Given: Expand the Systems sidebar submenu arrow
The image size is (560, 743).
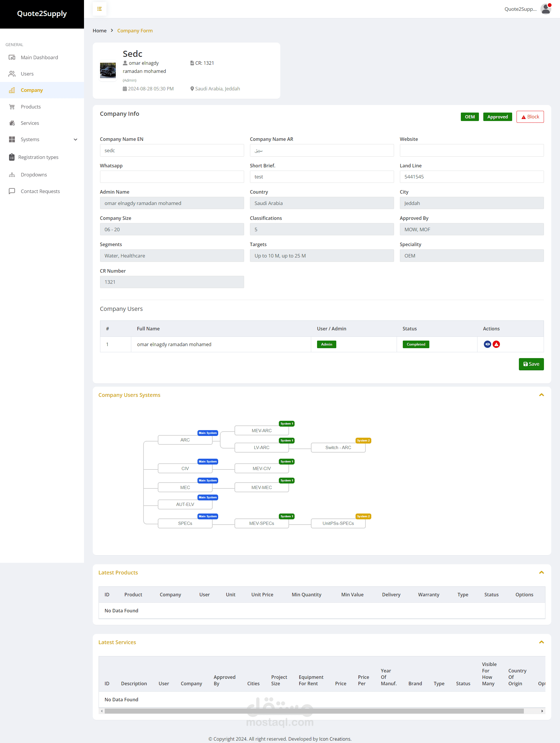Looking at the screenshot, I should point(75,139).
